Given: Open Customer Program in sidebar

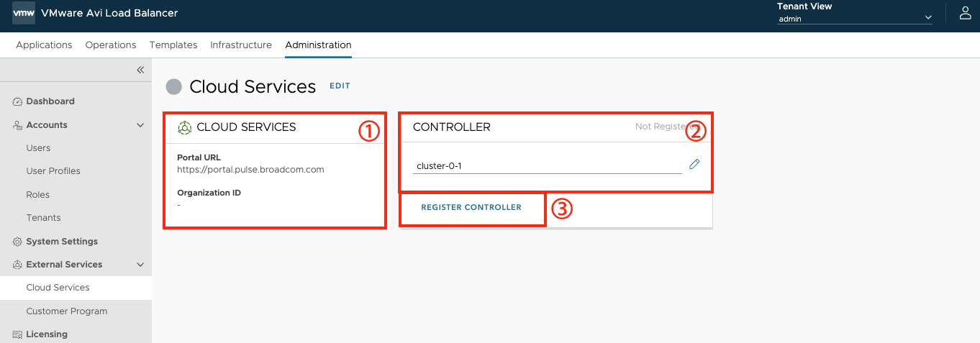Looking at the screenshot, I should pos(67,311).
